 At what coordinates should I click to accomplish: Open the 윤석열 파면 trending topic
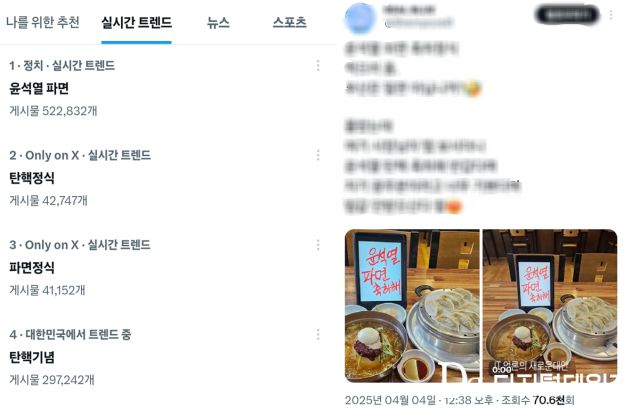[39, 89]
